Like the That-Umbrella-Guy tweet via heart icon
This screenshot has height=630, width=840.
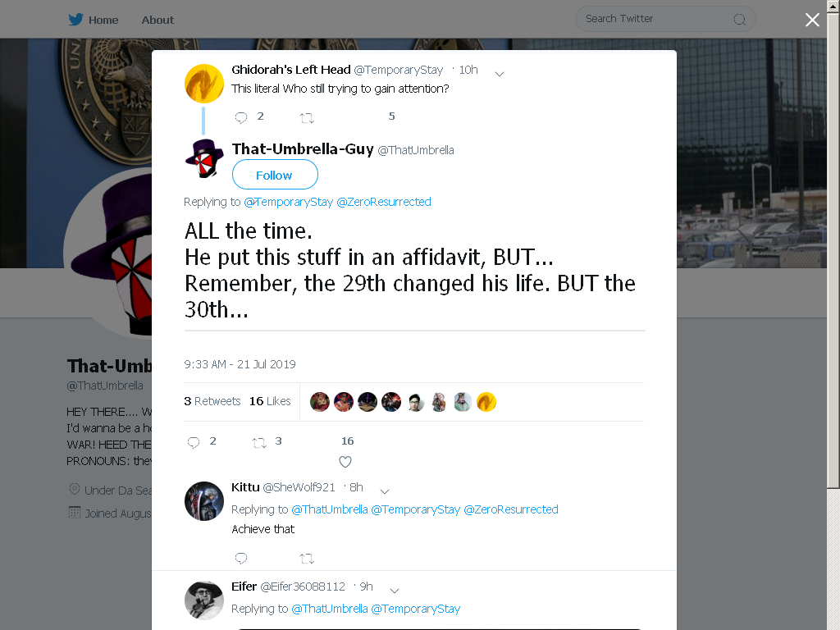coord(345,462)
